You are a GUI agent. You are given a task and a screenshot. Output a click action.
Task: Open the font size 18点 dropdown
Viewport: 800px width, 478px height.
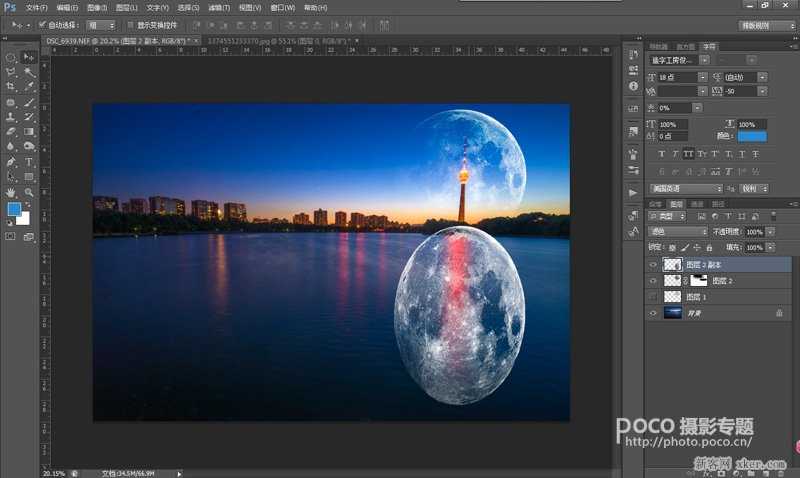pos(703,77)
